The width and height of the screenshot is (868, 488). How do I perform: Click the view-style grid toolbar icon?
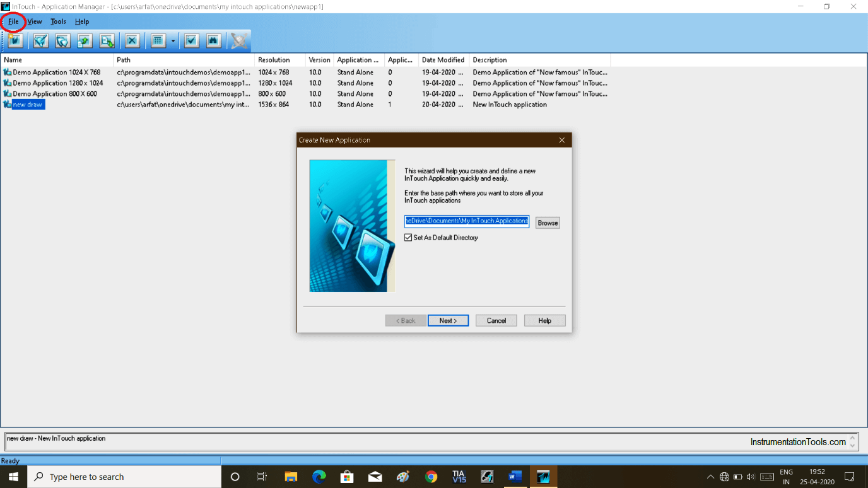coord(158,41)
